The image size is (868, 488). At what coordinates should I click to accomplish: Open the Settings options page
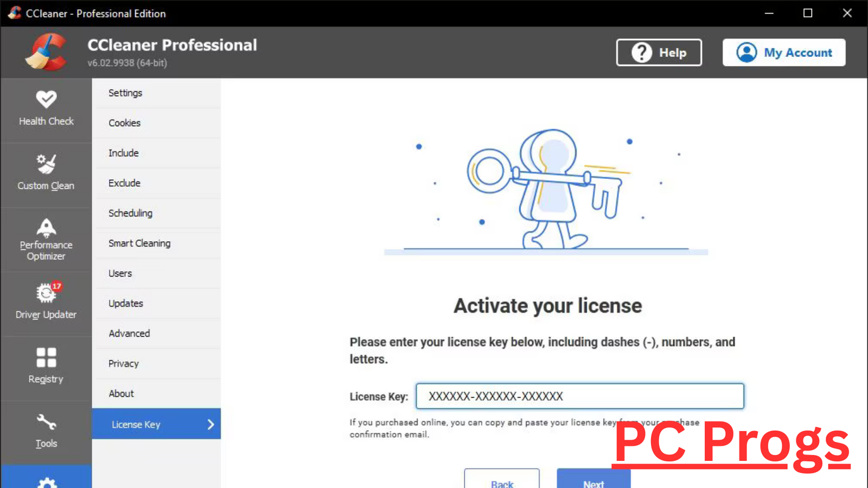pos(156,93)
